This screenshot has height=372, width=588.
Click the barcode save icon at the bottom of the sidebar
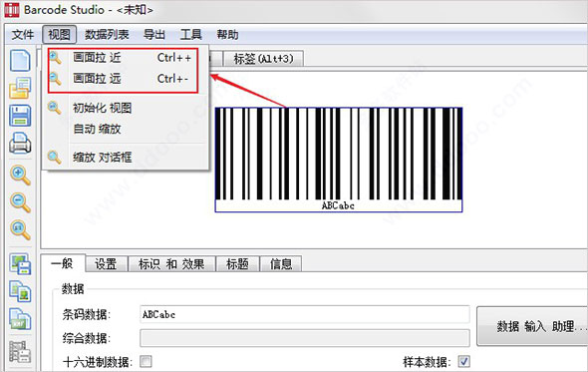(x=20, y=351)
